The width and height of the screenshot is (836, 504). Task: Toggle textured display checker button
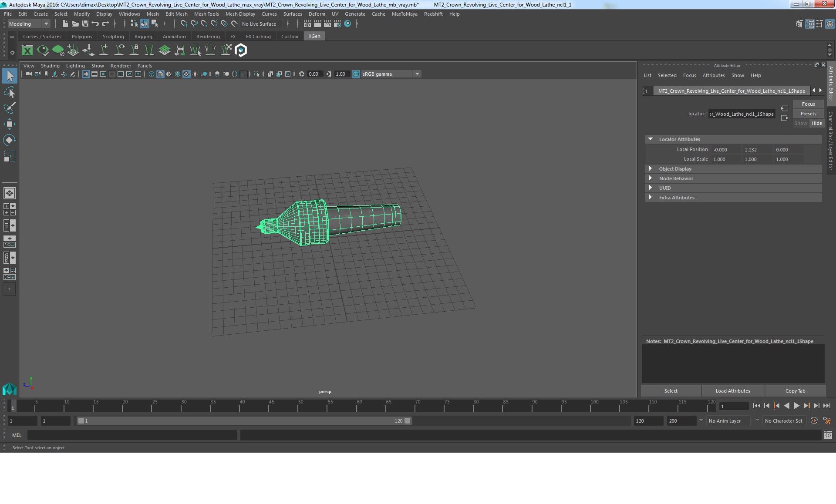coord(186,74)
